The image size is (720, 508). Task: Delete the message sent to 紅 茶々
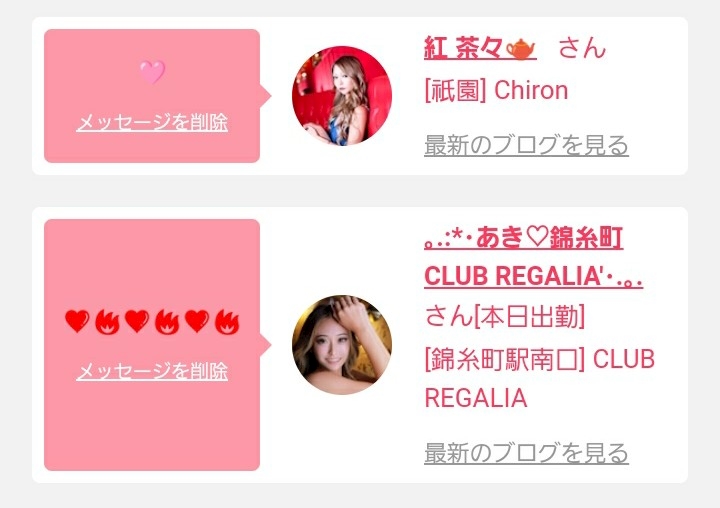pyautogui.click(x=152, y=123)
